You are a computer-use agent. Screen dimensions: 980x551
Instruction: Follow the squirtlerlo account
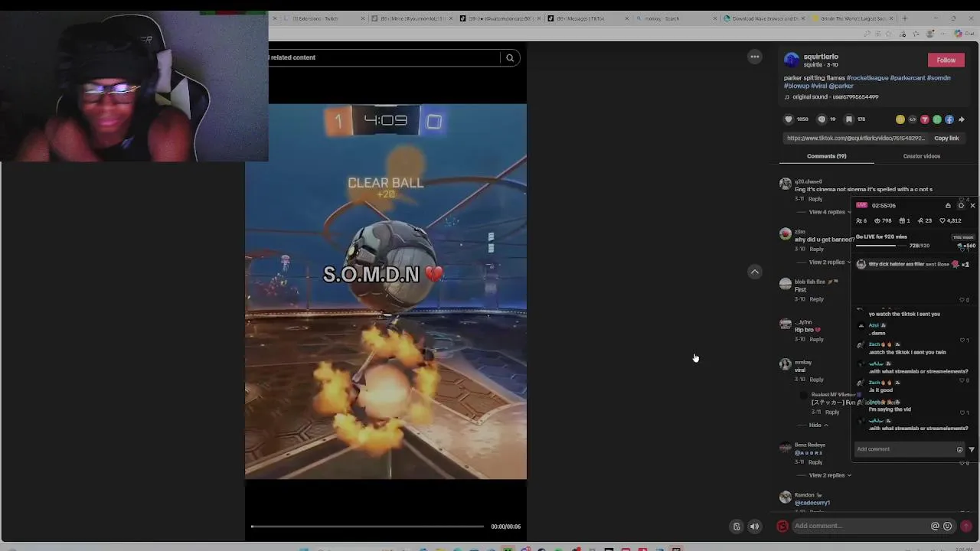946,60
